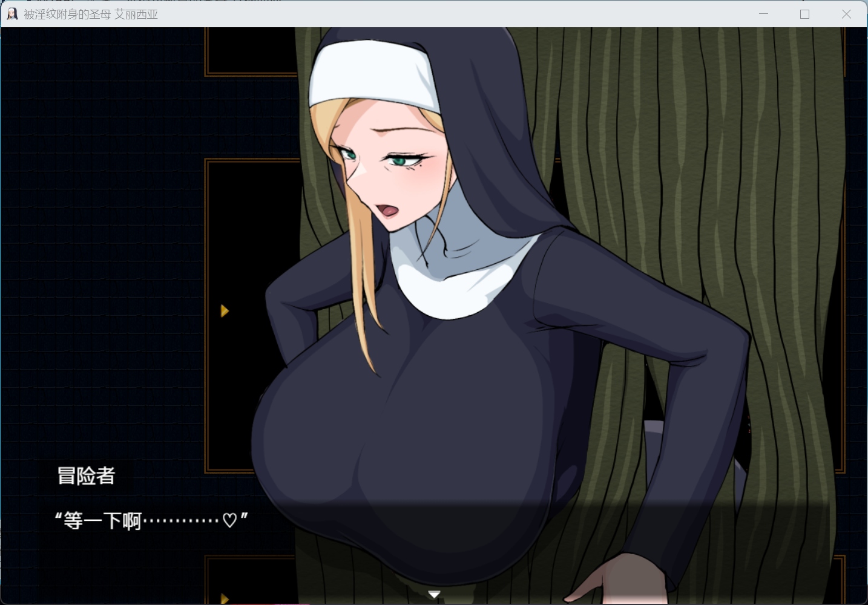
Task: Click the game icon in title bar
Action: [x=12, y=14]
